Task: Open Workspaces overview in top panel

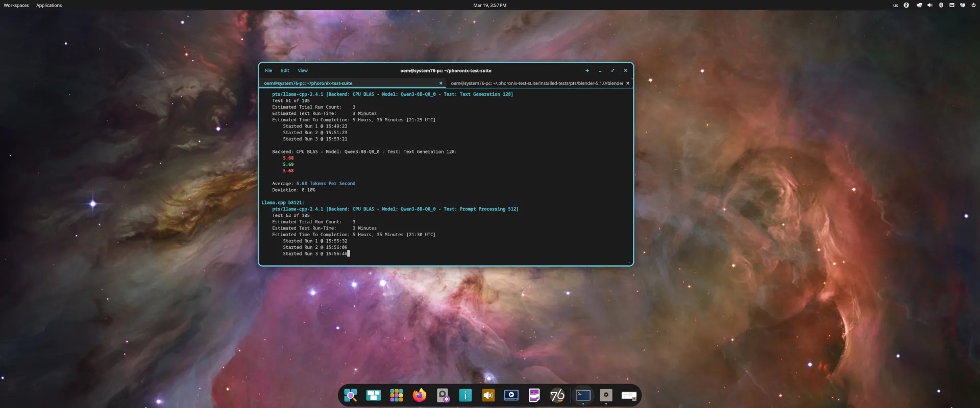Action: (16, 5)
